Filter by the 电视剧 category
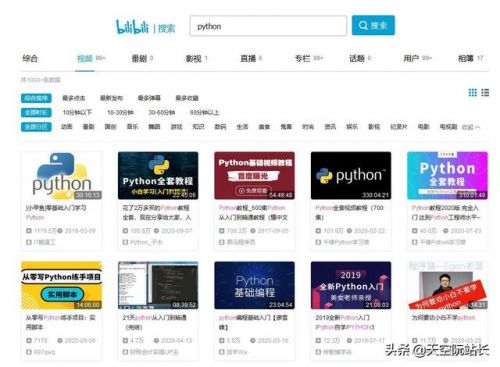This screenshot has height=367, width=500. point(448,127)
